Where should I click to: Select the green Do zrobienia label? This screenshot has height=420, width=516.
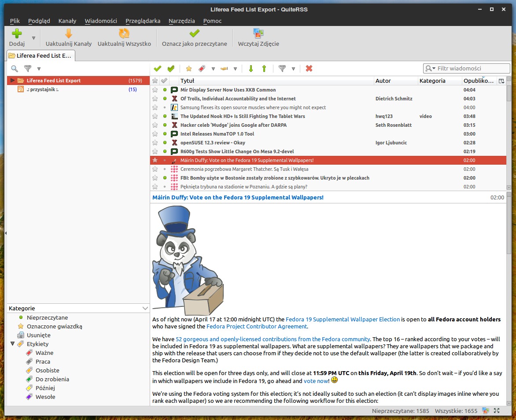coord(29,379)
